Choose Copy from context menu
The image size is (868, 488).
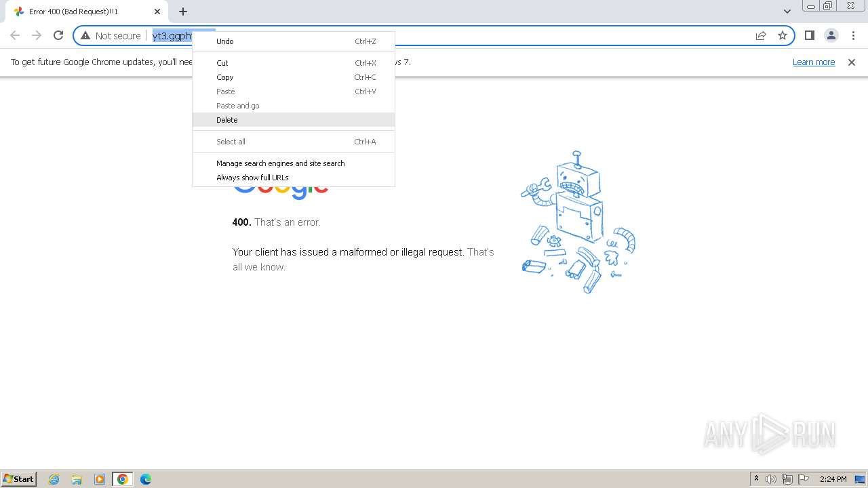[294, 77]
